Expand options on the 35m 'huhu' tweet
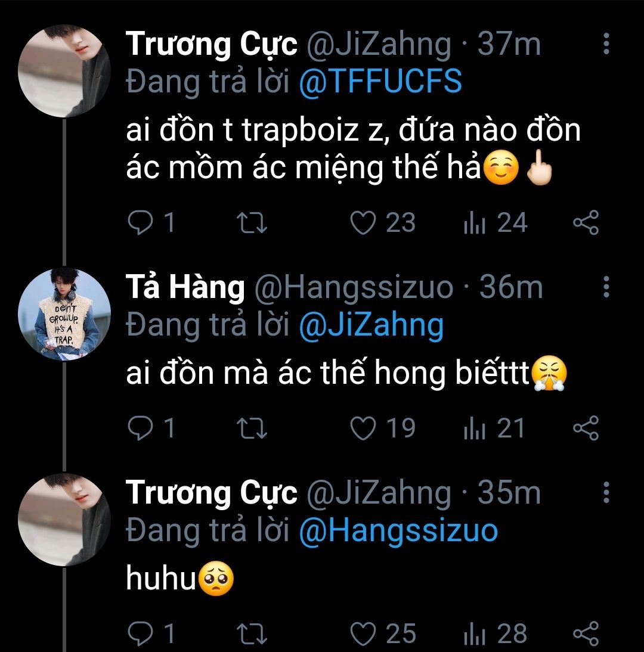 coord(606,493)
